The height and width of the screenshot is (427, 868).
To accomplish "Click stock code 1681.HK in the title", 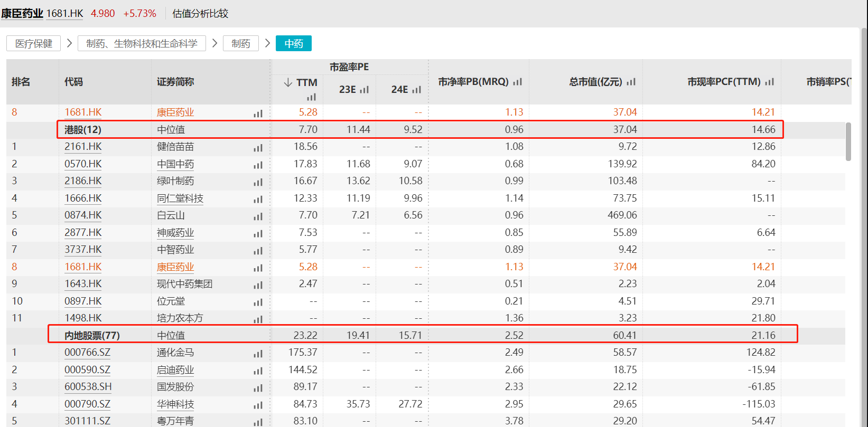I will [64, 13].
